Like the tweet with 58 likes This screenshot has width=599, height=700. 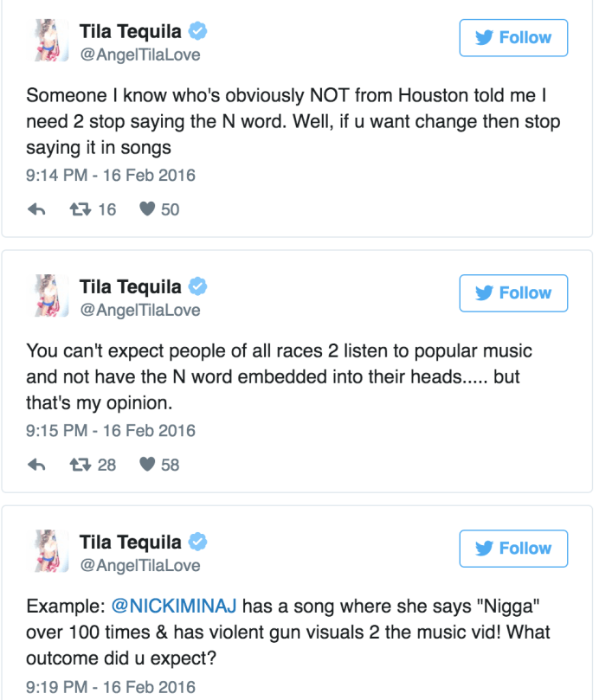[x=147, y=465]
